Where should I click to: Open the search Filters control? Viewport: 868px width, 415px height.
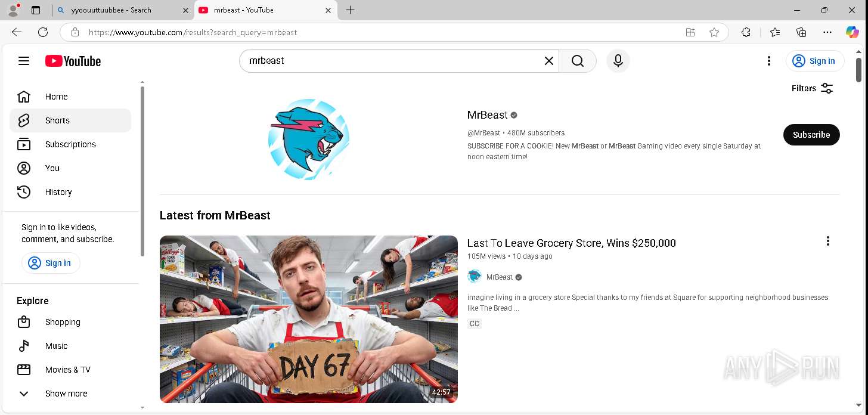(x=812, y=88)
